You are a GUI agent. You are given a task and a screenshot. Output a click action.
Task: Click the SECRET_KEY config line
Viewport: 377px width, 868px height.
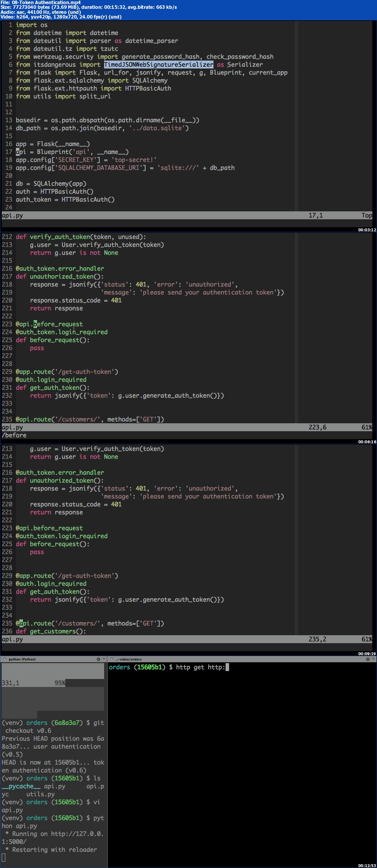coord(86,160)
